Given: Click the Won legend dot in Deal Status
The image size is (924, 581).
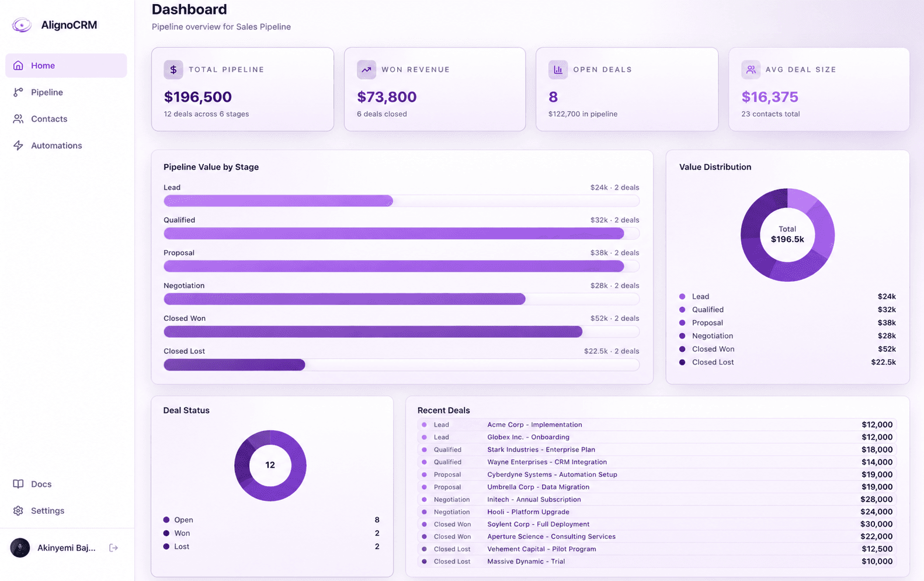Looking at the screenshot, I should (166, 533).
